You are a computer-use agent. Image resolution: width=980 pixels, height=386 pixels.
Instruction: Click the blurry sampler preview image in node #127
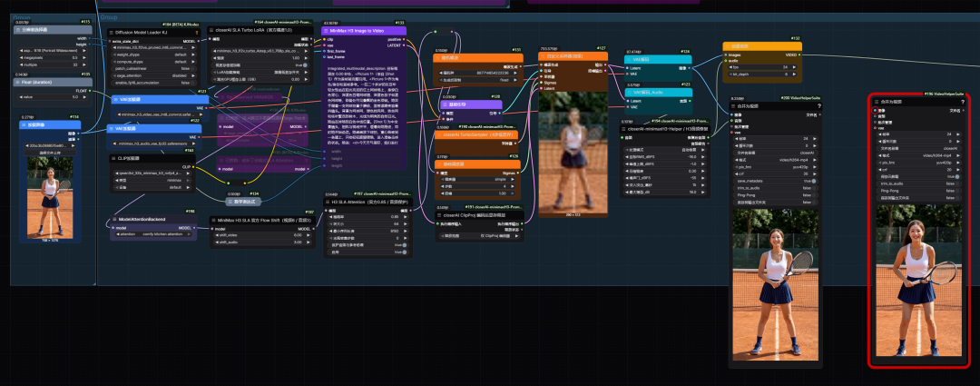[573, 152]
